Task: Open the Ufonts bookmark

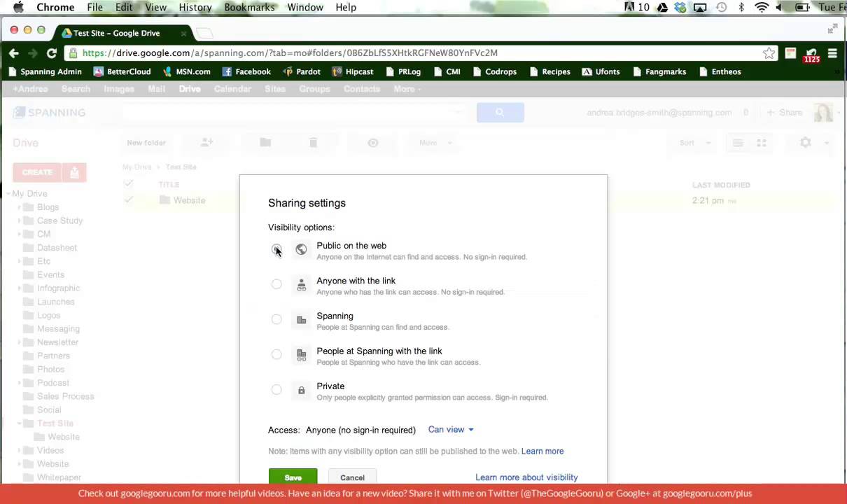Action: pyautogui.click(x=601, y=71)
